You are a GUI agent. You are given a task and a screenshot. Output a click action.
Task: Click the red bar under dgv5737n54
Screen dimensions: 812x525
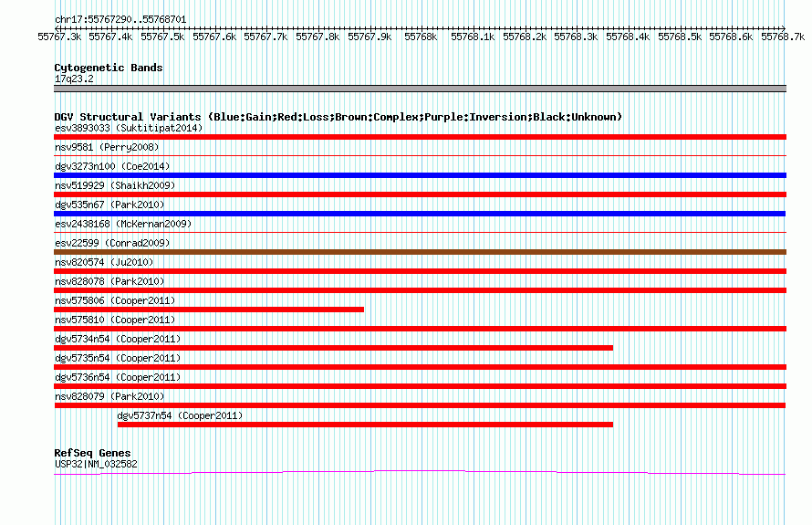point(365,425)
